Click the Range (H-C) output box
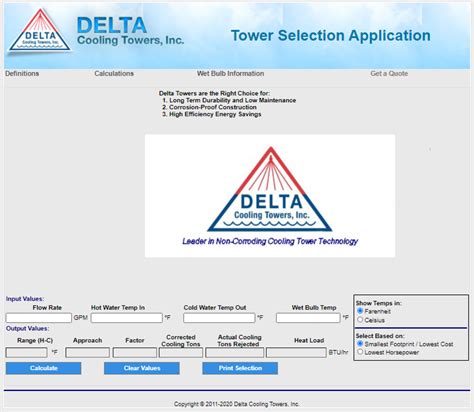 pos(26,352)
